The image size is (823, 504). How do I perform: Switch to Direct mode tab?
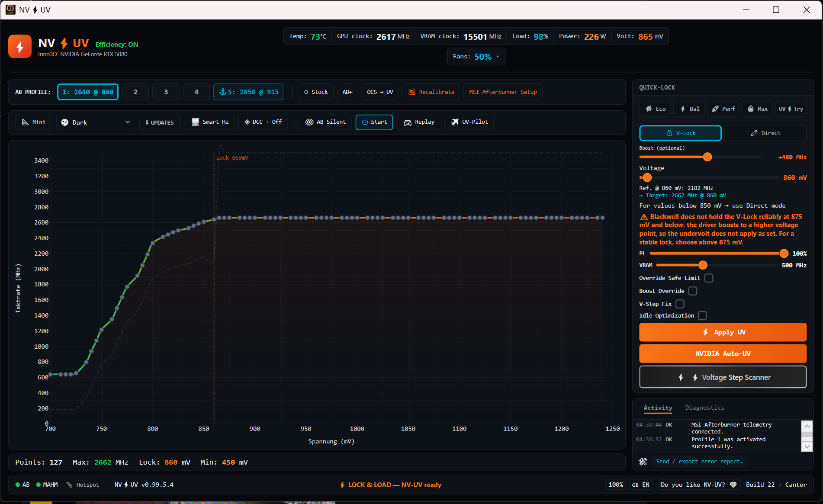pyautogui.click(x=765, y=133)
